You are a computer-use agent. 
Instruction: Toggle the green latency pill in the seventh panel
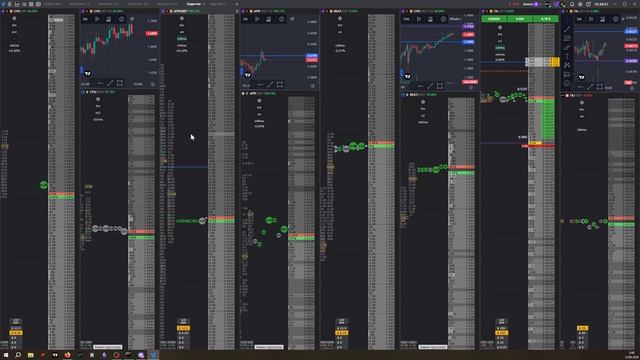[x=500, y=48]
